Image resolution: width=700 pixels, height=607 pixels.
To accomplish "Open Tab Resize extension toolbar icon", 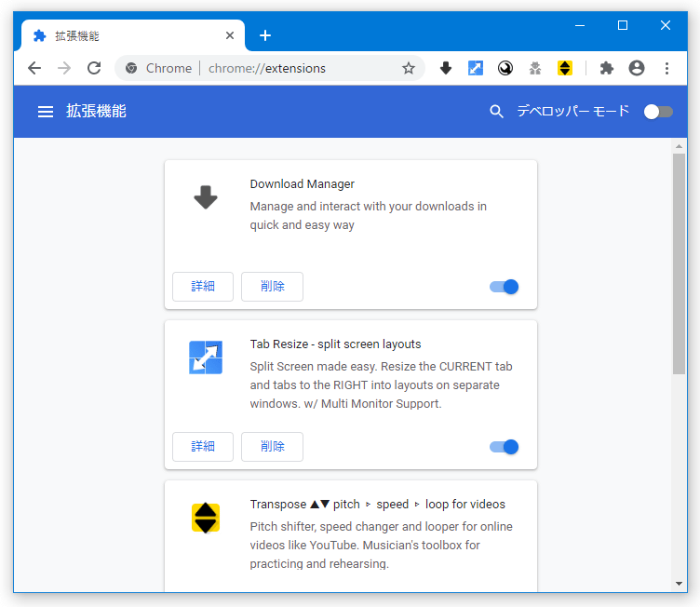I will coord(476,68).
